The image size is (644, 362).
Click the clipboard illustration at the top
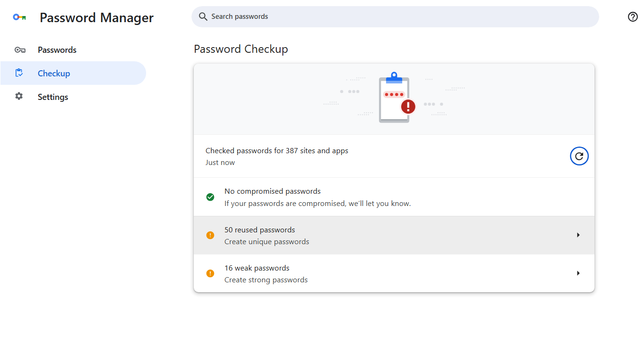[394, 98]
